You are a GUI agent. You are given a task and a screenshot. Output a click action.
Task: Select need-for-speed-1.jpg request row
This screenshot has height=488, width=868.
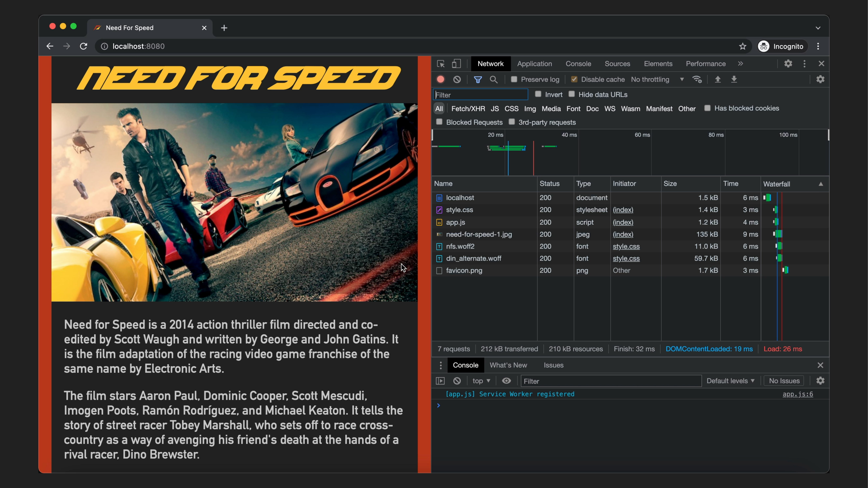coord(630,234)
